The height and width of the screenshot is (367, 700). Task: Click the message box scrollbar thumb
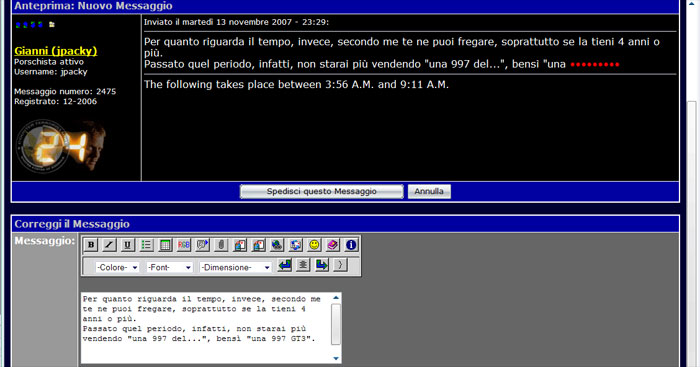coord(336,325)
